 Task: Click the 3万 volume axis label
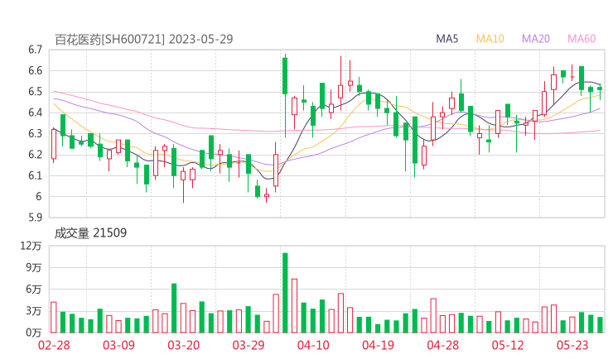click(x=34, y=311)
